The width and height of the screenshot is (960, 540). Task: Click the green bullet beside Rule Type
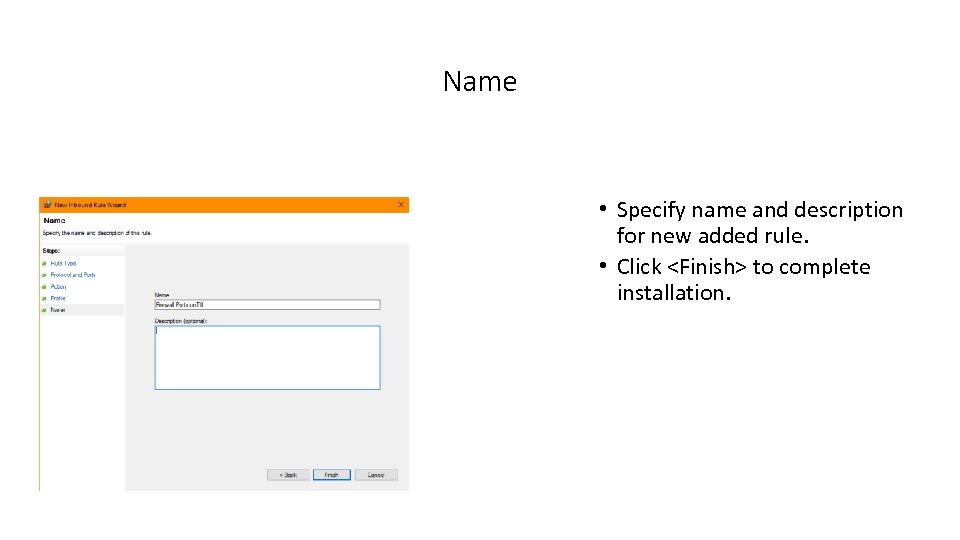[x=44, y=263]
